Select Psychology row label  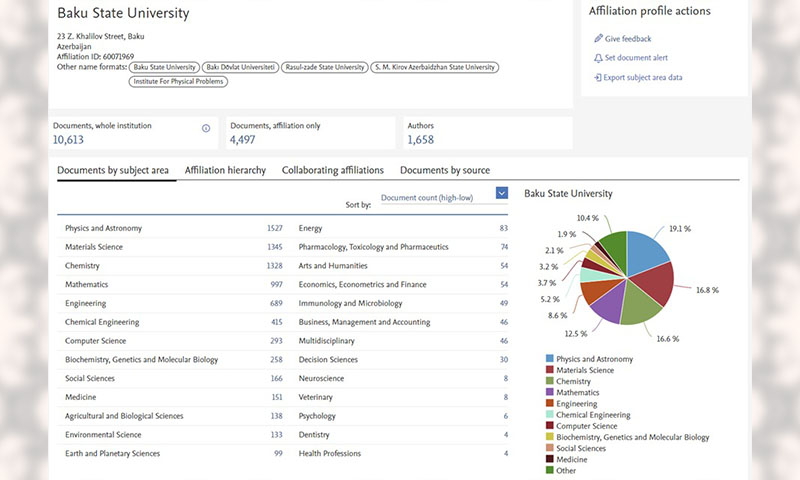click(x=317, y=416)
